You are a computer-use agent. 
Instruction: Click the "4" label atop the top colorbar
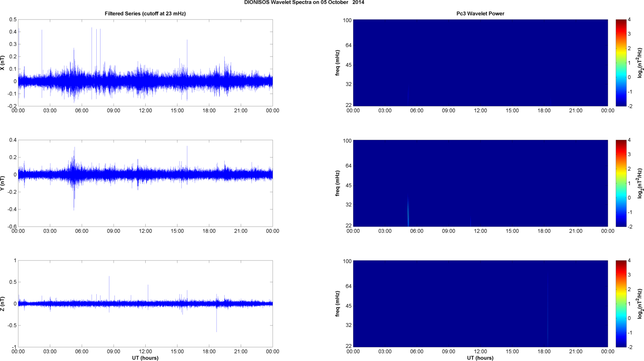pyautogui.click(x=629, y=20)
